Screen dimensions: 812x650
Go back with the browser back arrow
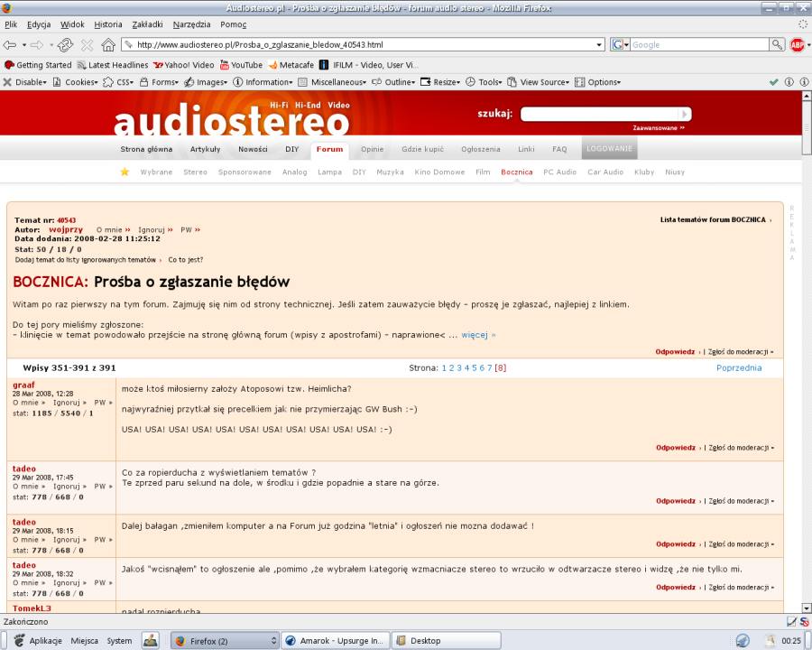click(9, 45)
